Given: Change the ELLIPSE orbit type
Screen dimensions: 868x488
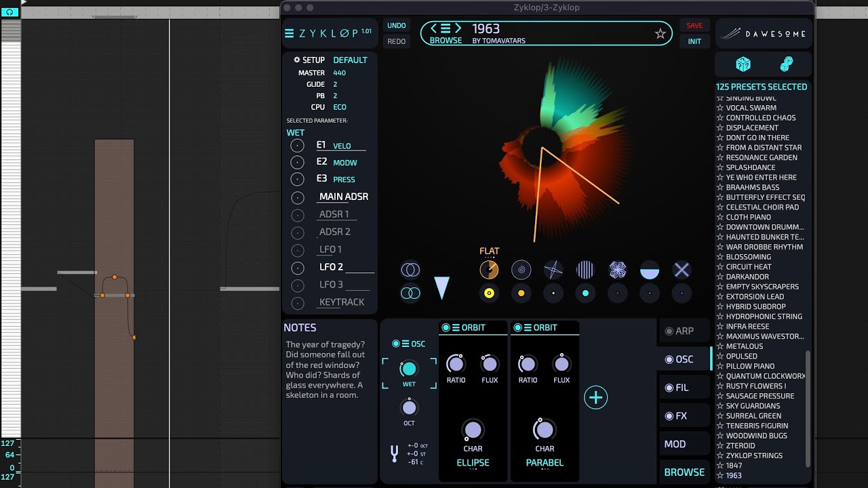Looking at the screenshot, I should 473,462.
